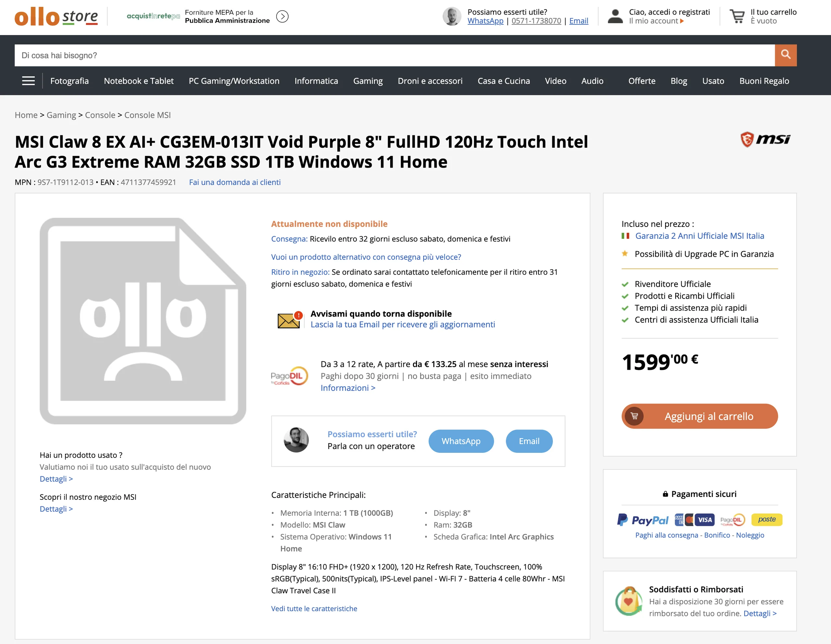Viewport: 831px width, 644px height.
Task: Click the orange search magnifier button
Action: (785, 55)
